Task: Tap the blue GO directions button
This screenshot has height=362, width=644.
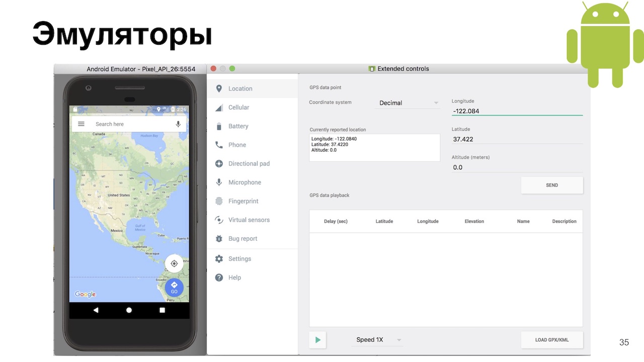Action: (174, 288)
